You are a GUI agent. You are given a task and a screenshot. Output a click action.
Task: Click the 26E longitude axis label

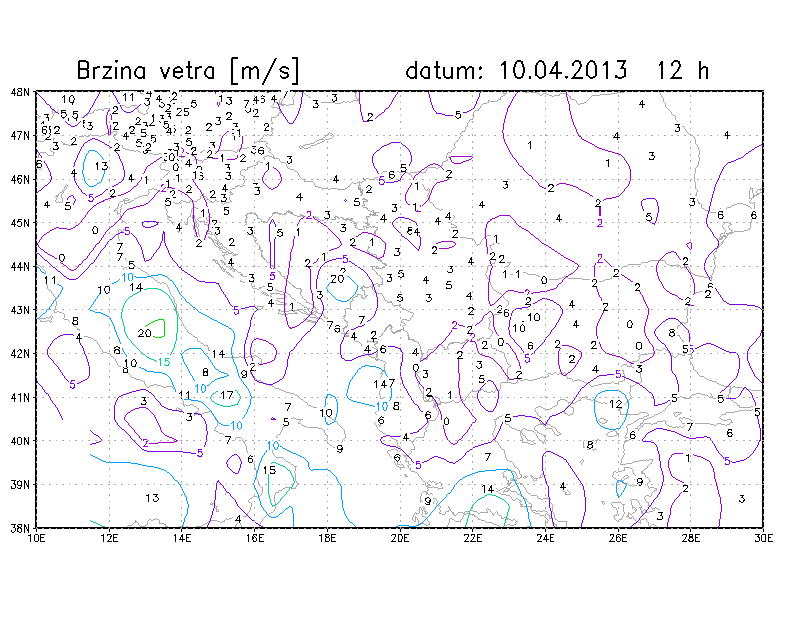coord(618,538)
